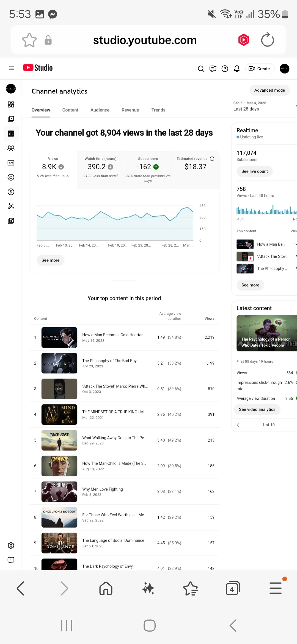Open the browser menu with orange dot

276,588
